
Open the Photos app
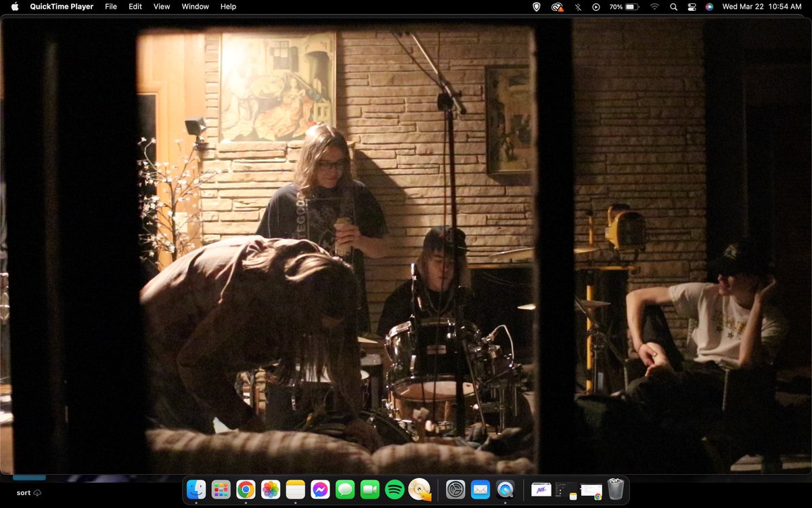pyautogui.click(x=271, y=489)
